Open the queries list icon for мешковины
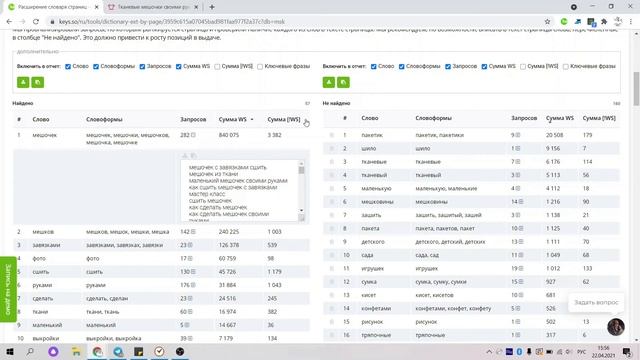 coord(521,202)
